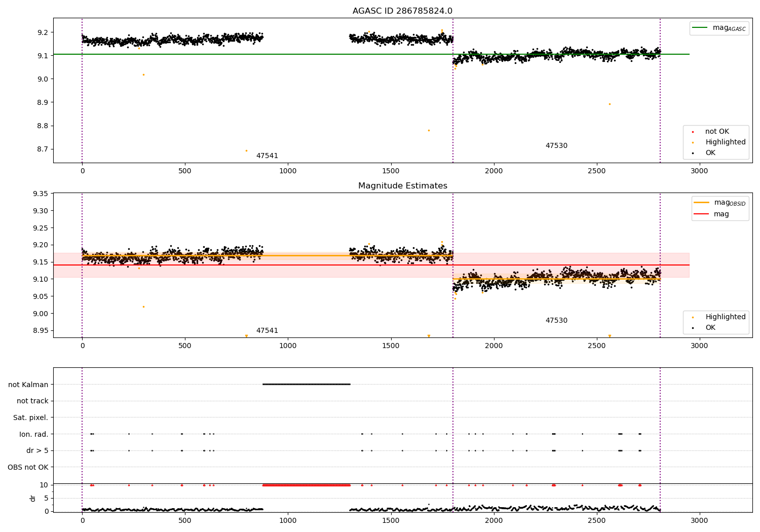Click the '47541' label in the AGASC plot
This screenshot has width=760, height=532.
[267, 156]
